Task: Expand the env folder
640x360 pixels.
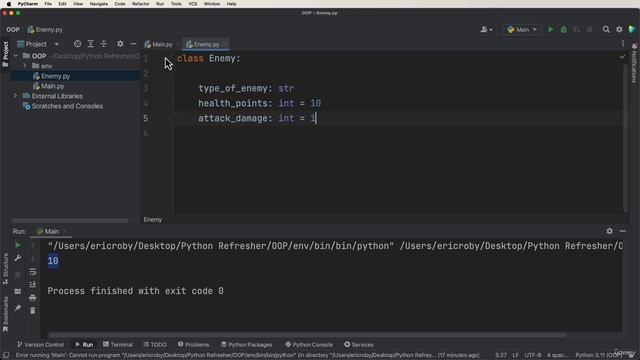Action: (25, 66)
